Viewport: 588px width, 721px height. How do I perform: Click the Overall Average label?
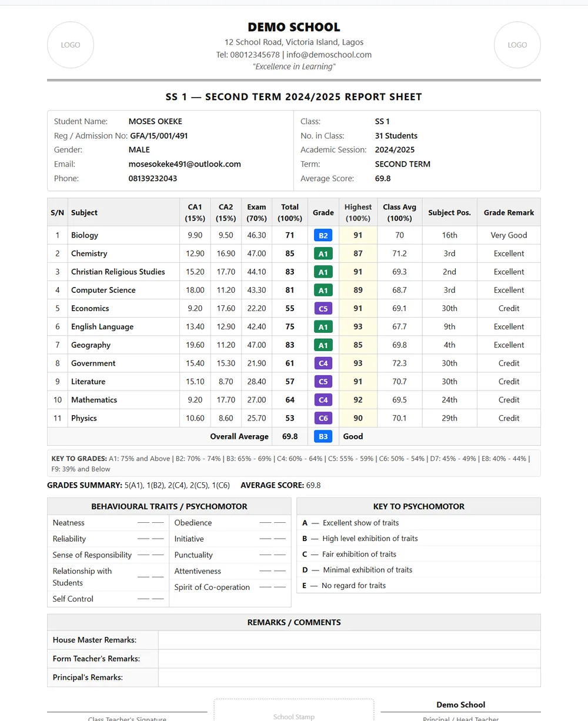(239, 436)
